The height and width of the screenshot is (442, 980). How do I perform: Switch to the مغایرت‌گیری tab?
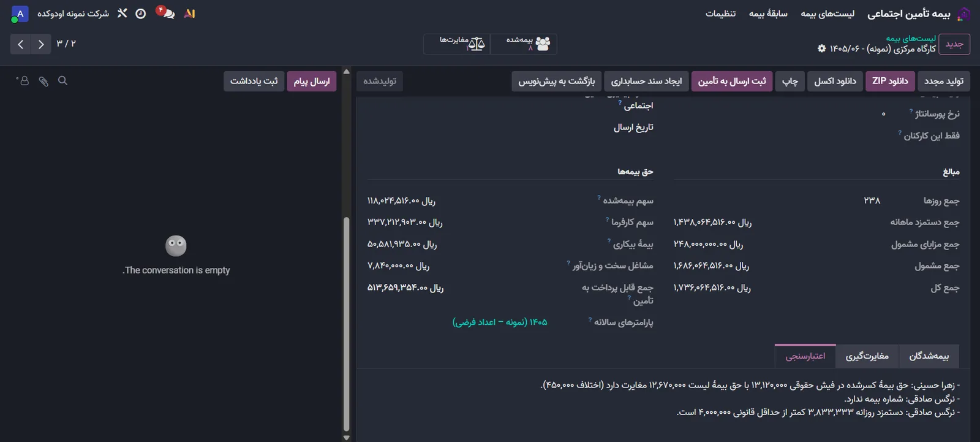point(867,356)
